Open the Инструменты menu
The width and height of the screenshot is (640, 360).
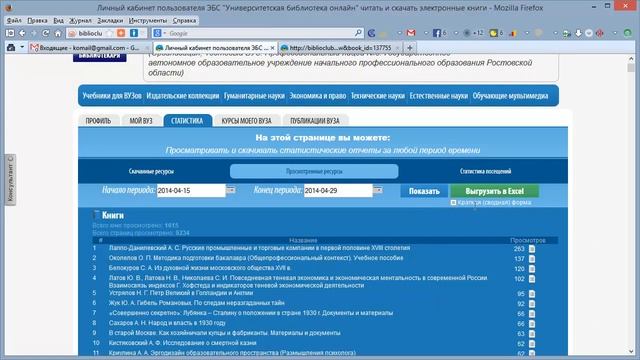pyautogui.click(x=148, y=20)
